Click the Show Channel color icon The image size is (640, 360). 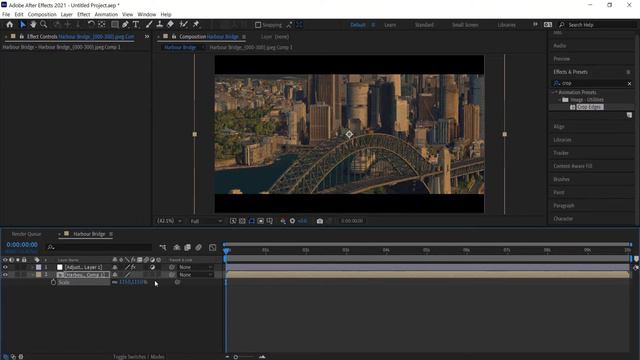tap(283, 221)
